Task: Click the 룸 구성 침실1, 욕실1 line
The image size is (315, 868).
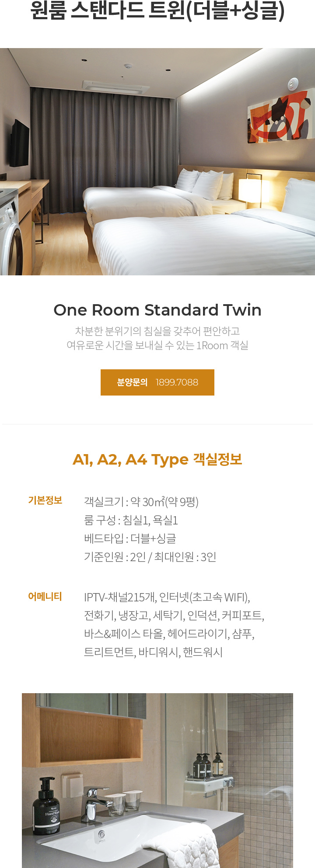Action: point(131,520)
